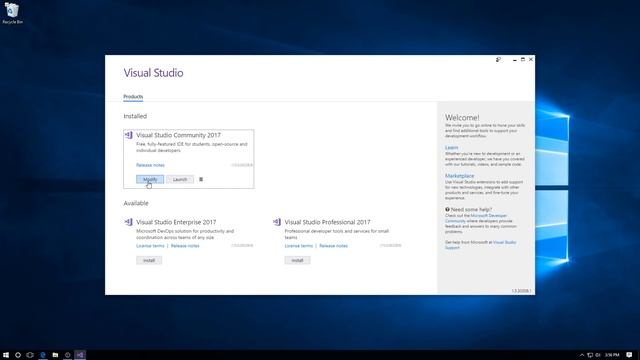This screenshot has height=360, width=640.
Task: Open File Explorer from the taskbar
Action: tap(55, 355)
